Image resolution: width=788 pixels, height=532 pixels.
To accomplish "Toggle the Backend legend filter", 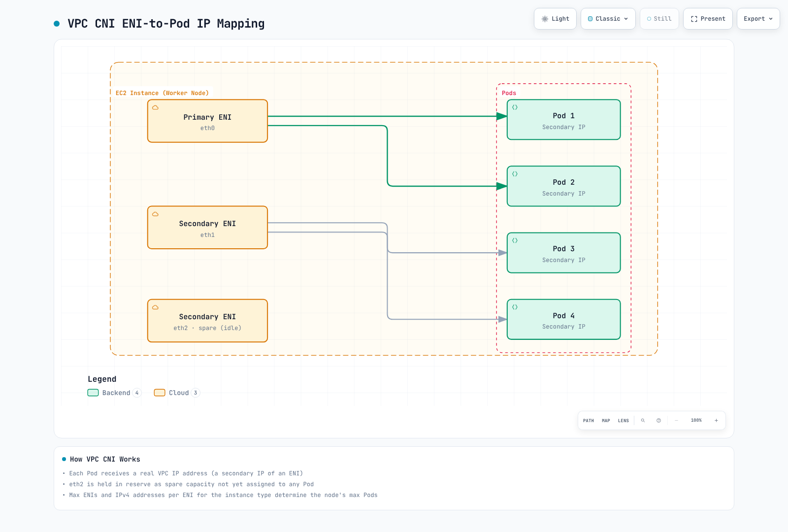I will pyautogui.click(x=114, y=393).
